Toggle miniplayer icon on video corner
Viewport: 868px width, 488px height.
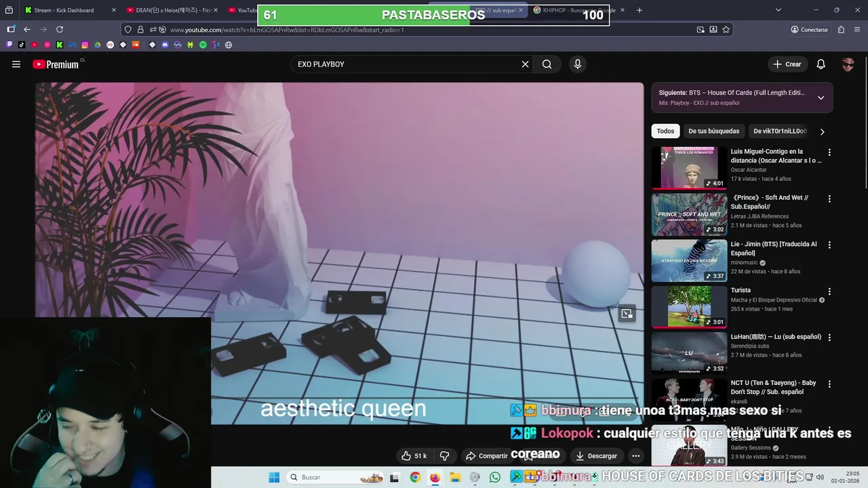(x=627, y=314)
